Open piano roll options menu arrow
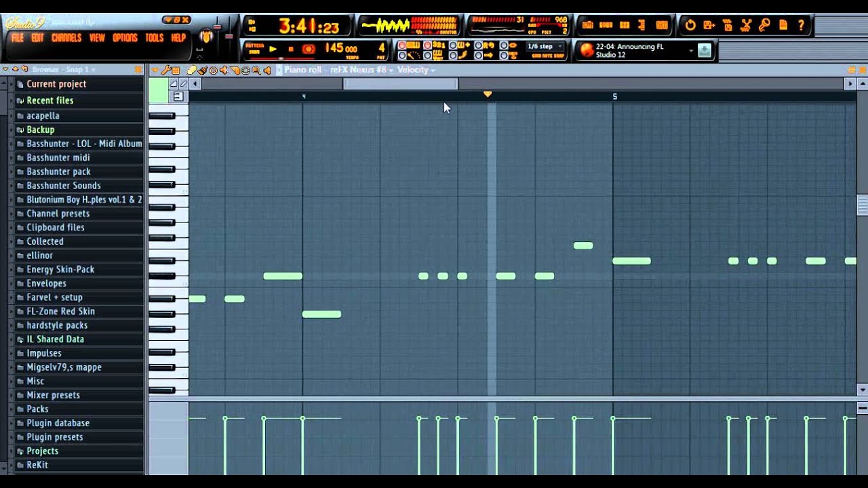This screenshot has width=868, height=488. click(x=155, y=70)
